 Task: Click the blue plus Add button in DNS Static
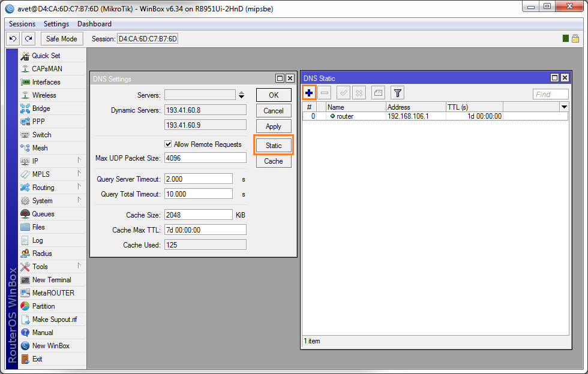(309, 93)
